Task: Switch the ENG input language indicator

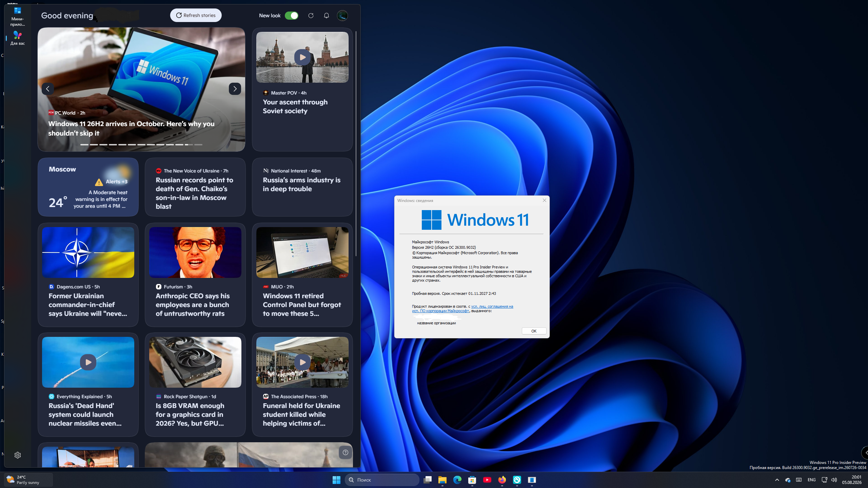Action: [812, 480]
